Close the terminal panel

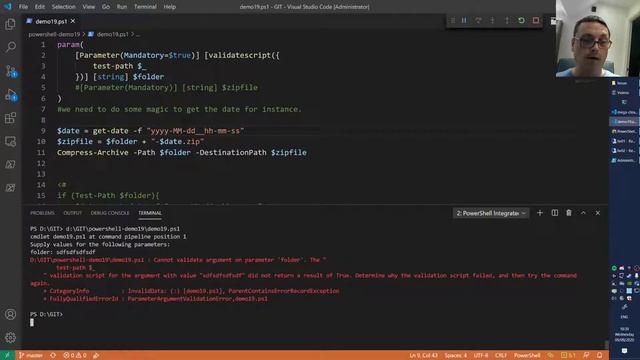tap(598, 213)
